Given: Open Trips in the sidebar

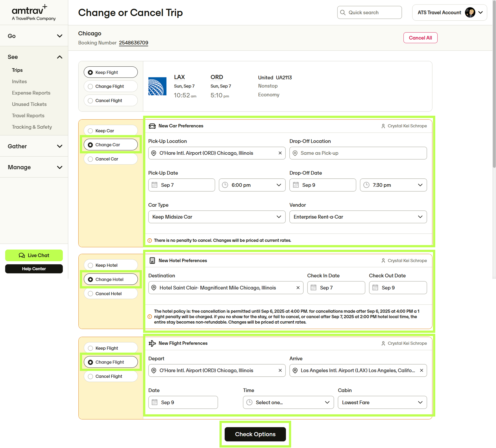Looking at the screenshot, I should [x=17, y=70].
